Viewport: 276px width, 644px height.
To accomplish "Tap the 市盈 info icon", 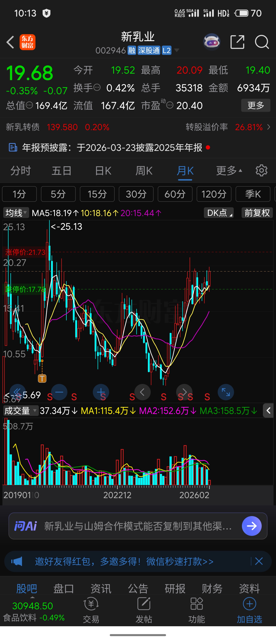I will pos(170,105).
